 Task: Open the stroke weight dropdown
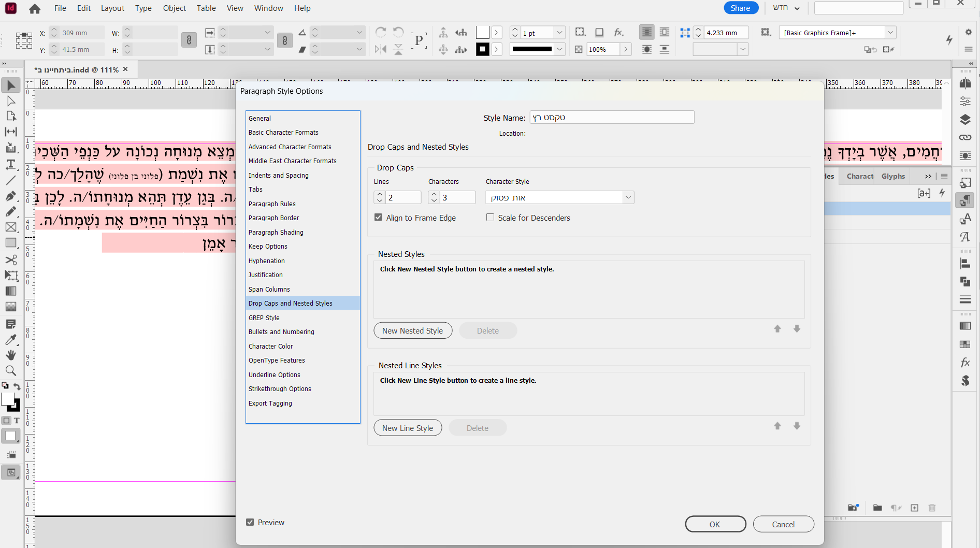[x=559, y=33]
